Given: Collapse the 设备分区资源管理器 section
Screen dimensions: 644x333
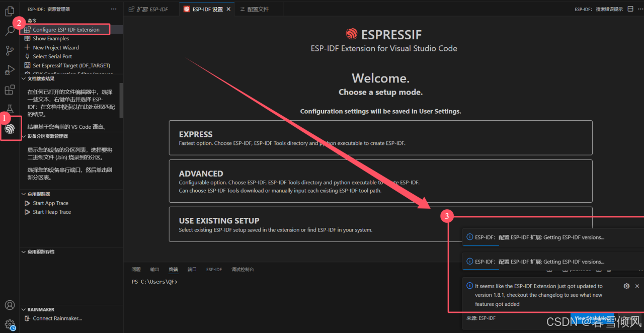Looking at the screenshot, I should (24, 136).
